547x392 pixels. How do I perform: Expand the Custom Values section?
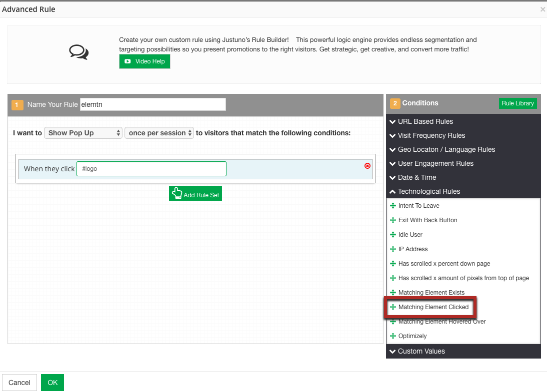[421, 351]
